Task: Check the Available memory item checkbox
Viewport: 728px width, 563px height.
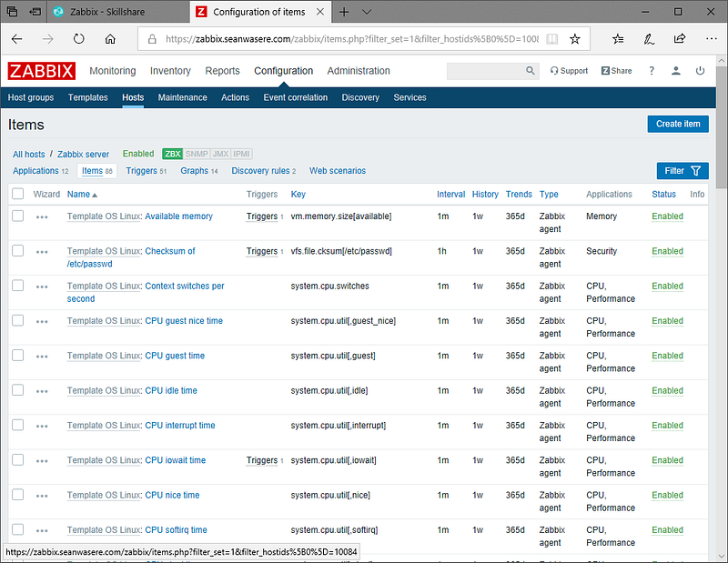Action: (17, 216)
